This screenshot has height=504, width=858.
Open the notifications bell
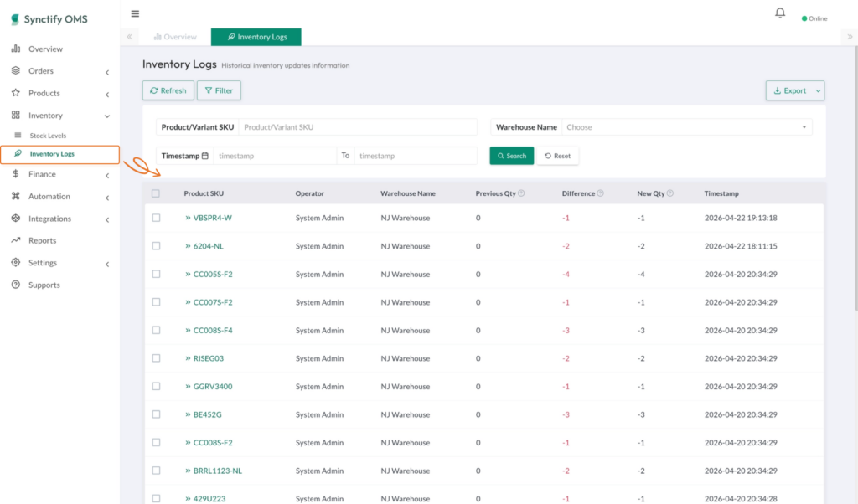click(780, 13)
